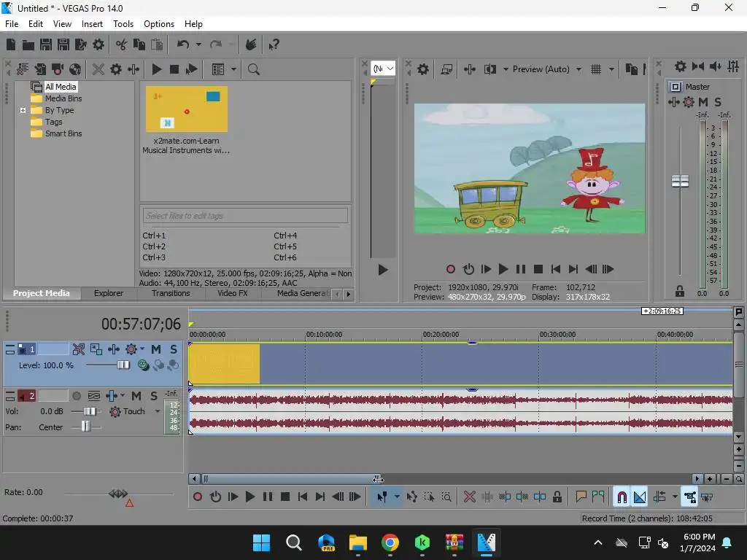Screen dimensions: 747x560
Task: Mute audio track 2
Action: point(136,396)
